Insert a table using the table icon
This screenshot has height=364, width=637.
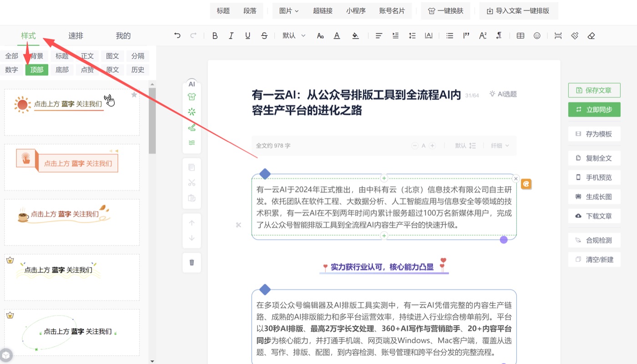[521, 35]
